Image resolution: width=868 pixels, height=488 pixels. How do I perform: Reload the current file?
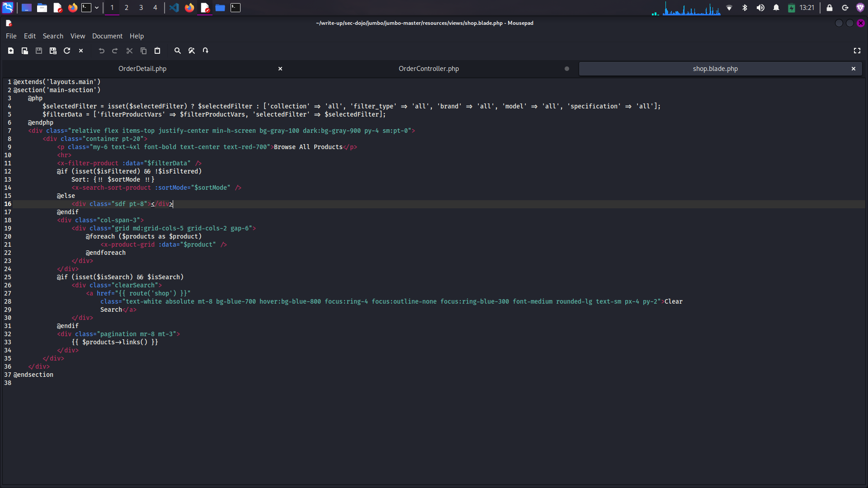pyautogui.click(x=67, y=51)
